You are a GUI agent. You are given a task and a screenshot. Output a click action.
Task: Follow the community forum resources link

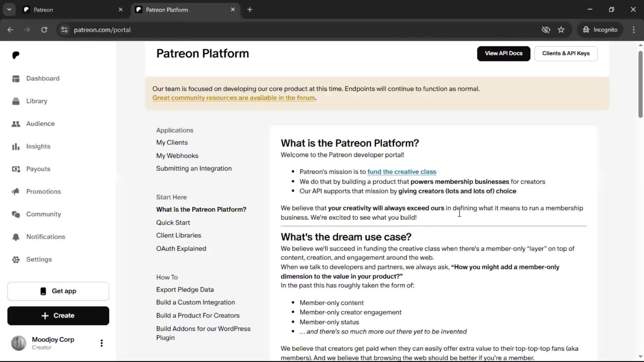coord(233,98)
